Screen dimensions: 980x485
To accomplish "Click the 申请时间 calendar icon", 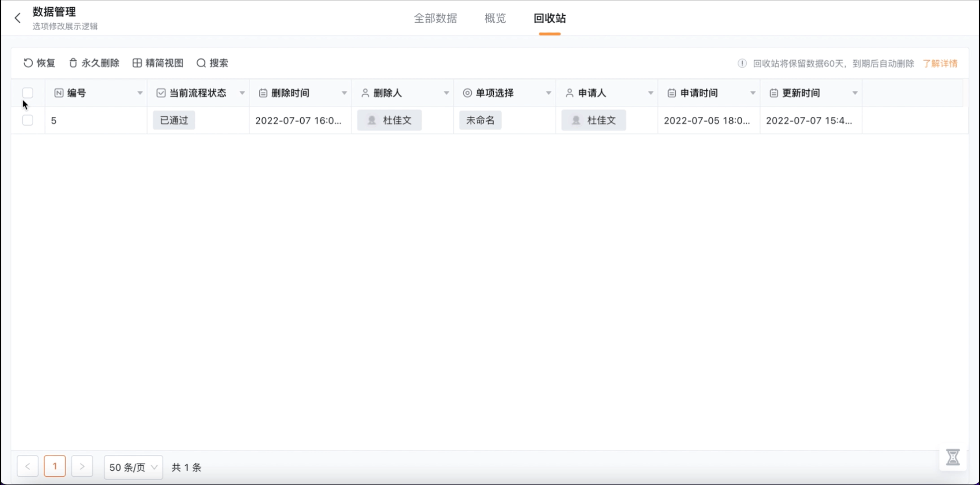I will click(672, 93).
